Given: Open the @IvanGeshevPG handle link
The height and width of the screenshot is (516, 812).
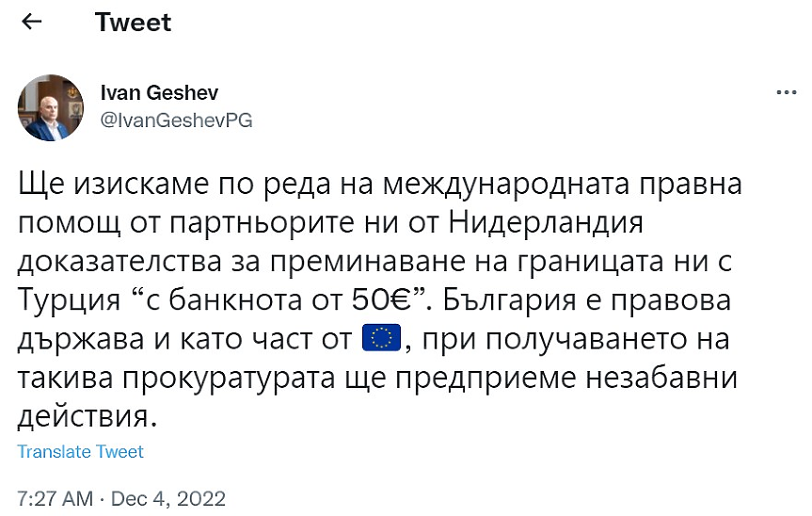Looking at the screenshot, I should 176,121.
